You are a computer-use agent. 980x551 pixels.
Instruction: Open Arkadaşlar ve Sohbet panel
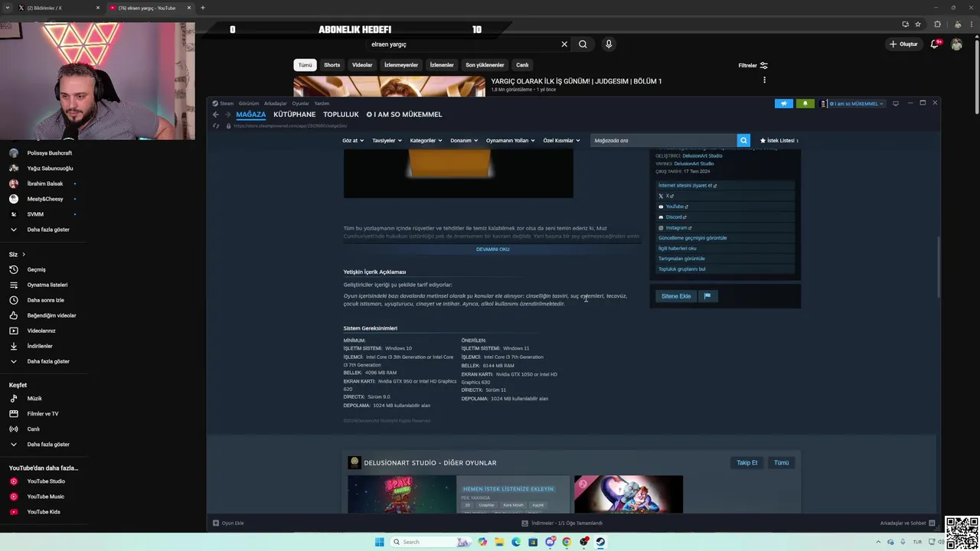click(x=907, y=523)
